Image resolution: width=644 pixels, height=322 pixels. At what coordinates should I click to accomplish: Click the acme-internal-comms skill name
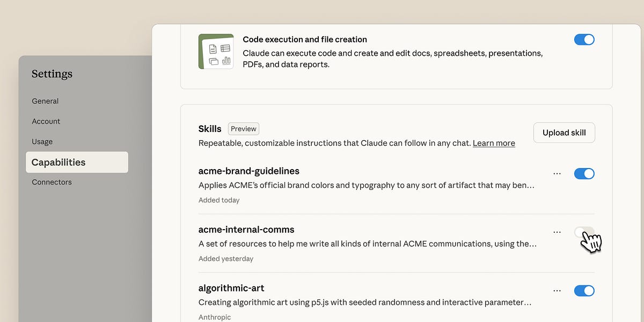(246, 230)
